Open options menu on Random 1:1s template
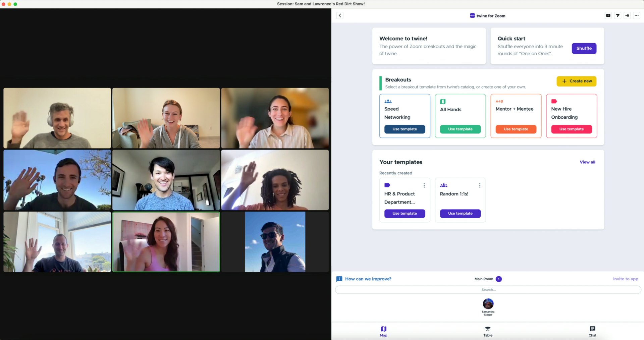 [x=480, y=185]
